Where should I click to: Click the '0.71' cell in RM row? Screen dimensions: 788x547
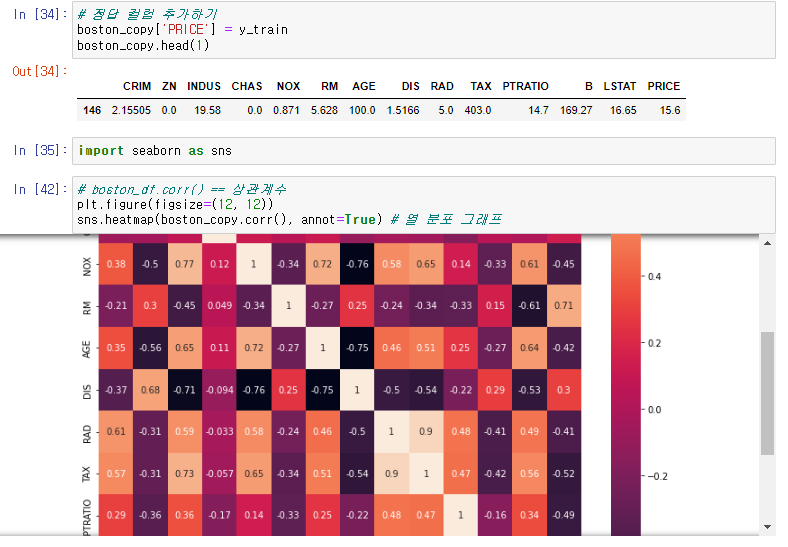563,306
